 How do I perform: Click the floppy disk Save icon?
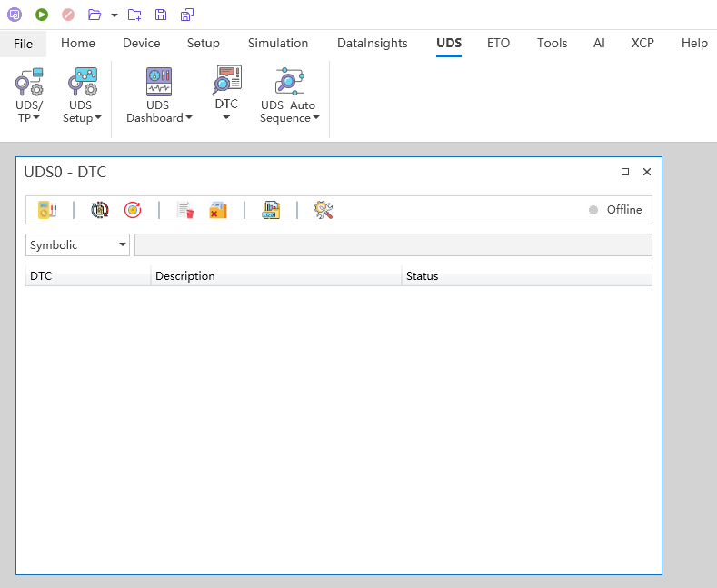tap(161, 15)
